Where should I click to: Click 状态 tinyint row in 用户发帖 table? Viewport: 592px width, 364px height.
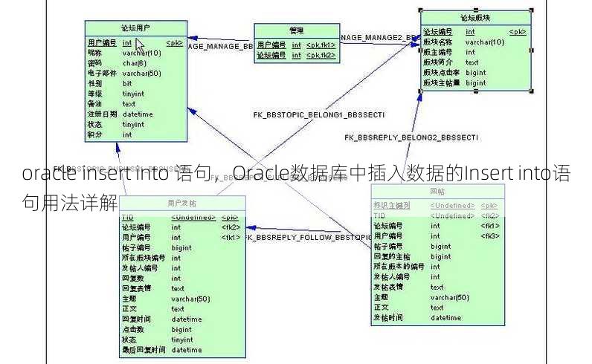pyautogui.click(x=157, y=339)
